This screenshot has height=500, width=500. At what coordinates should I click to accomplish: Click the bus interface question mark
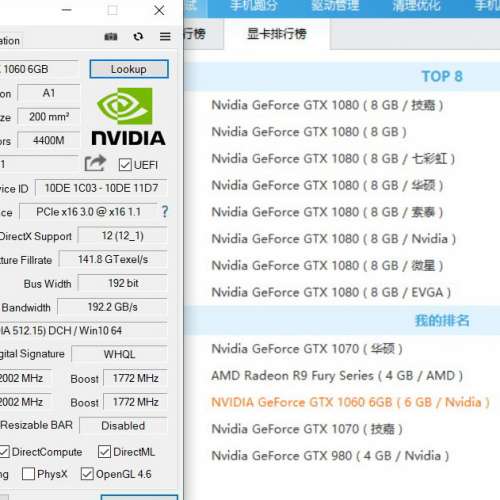(165, 211)
